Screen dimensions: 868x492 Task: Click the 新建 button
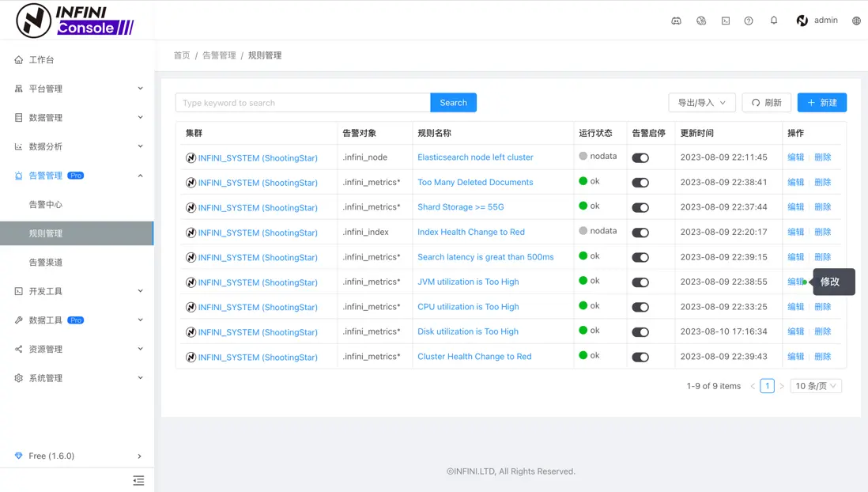tap(821, 103)
